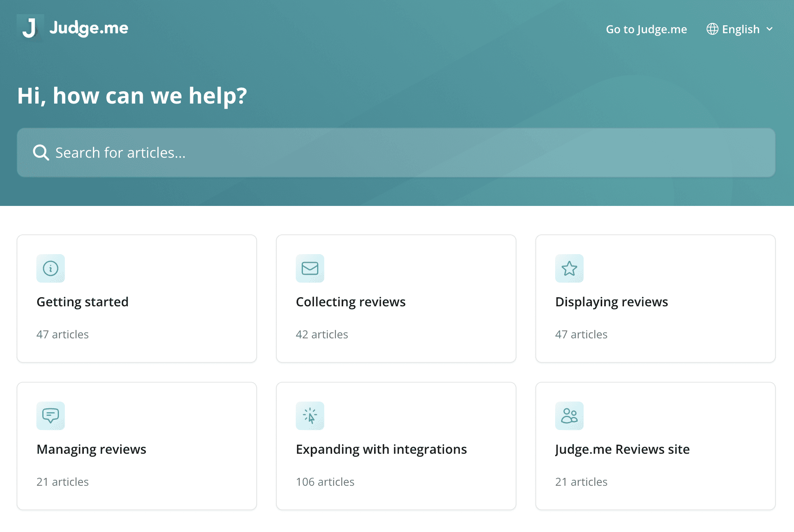Open Expanding with integrations title
794x532 pixels.
click(x=381, y=449)
